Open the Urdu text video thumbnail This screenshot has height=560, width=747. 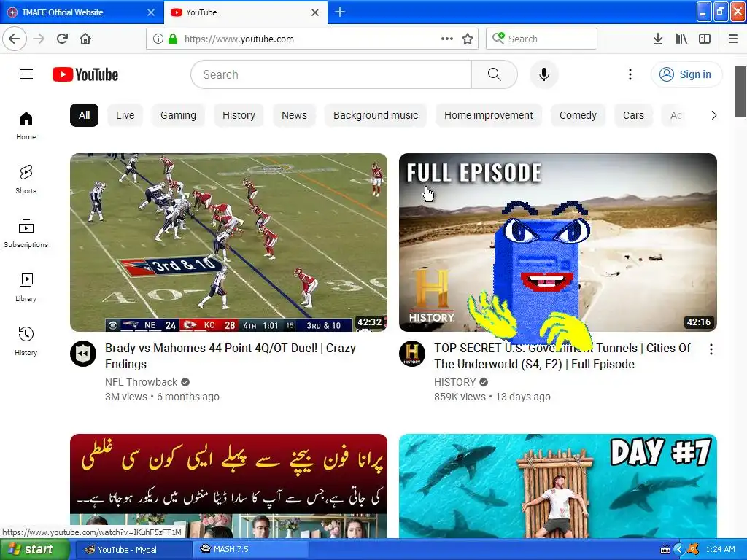click(x=228, y=486)
